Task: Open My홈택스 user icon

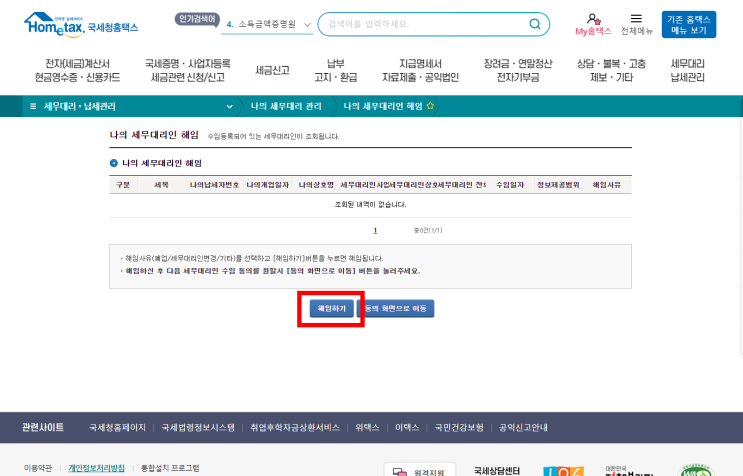Action: pyautogui.click(x=593, y=25)
